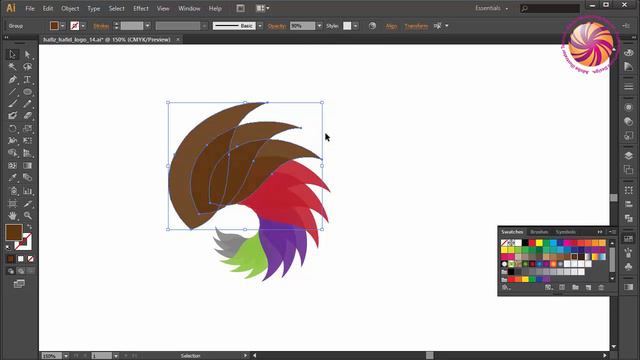Select the Direct Selection tool
Image resolution: width=640 pixels, height=360 pixels.
(x=27, y=54)
